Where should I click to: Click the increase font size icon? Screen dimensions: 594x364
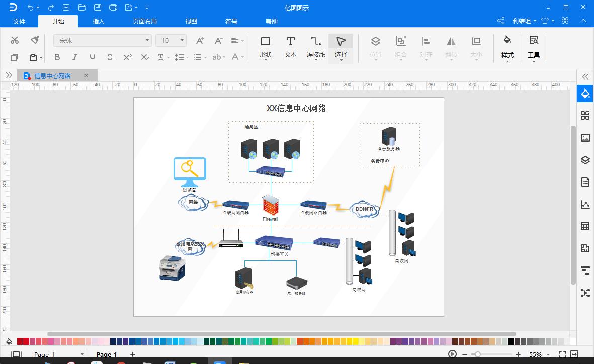pyautogui.click(x=200, y=40)
